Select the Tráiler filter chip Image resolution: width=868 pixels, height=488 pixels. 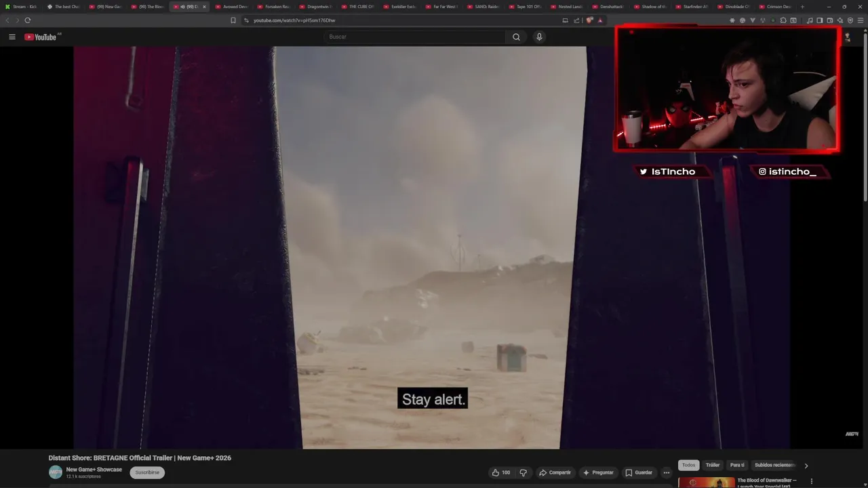(x=713, y=465)
